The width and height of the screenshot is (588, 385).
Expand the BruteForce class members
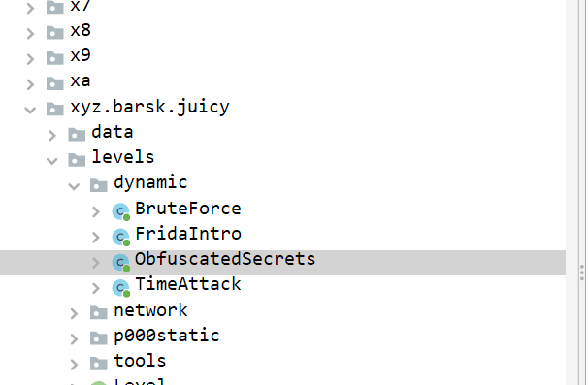(96, 211)
